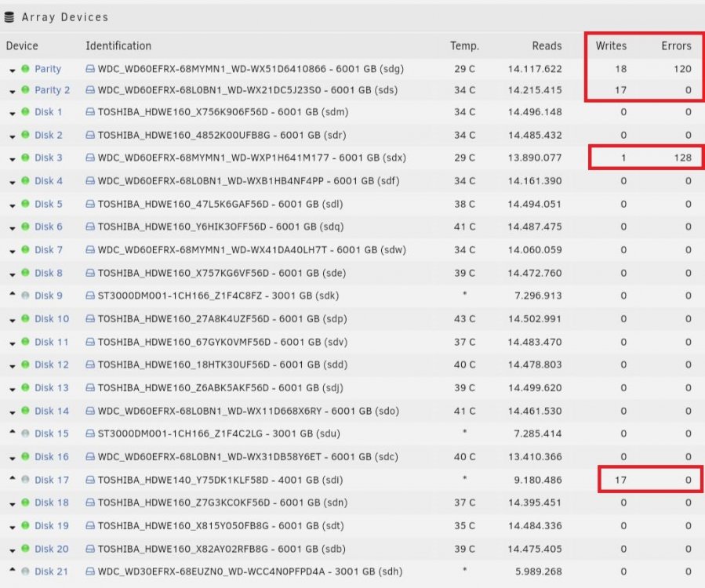Select the reads value 5.989.268
This screenshot has width=705, height=588.
538,572
